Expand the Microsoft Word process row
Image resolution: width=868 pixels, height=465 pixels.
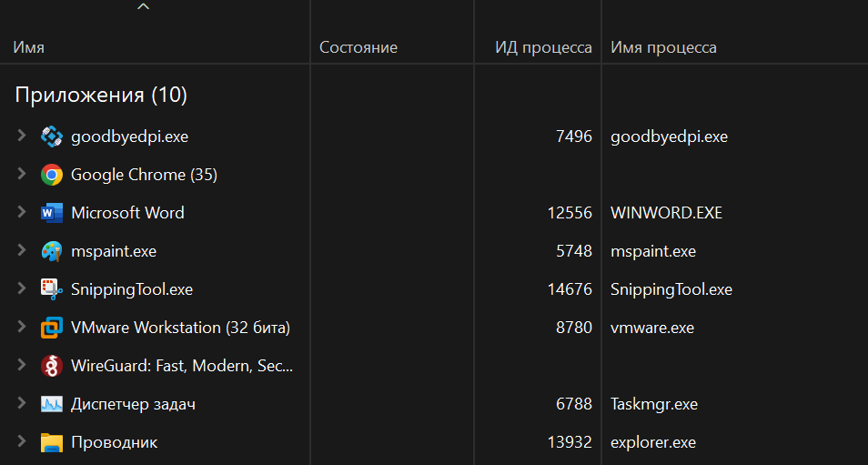(22, 213)
